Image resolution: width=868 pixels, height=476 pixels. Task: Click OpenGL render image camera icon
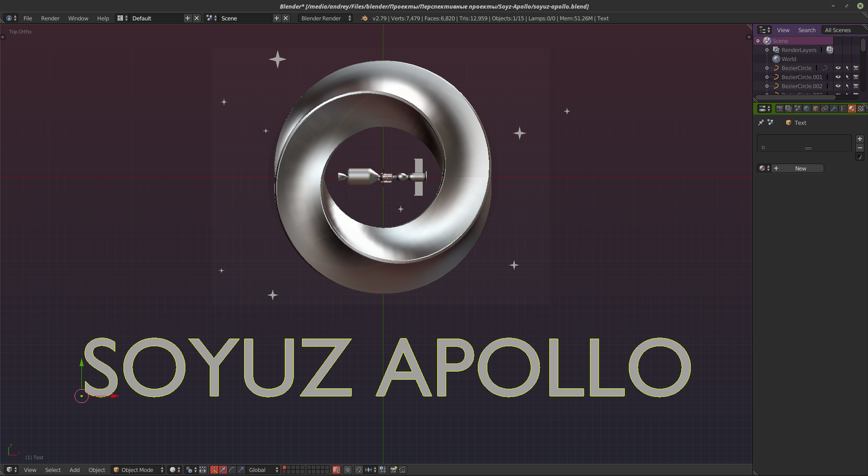click(393, 469)
